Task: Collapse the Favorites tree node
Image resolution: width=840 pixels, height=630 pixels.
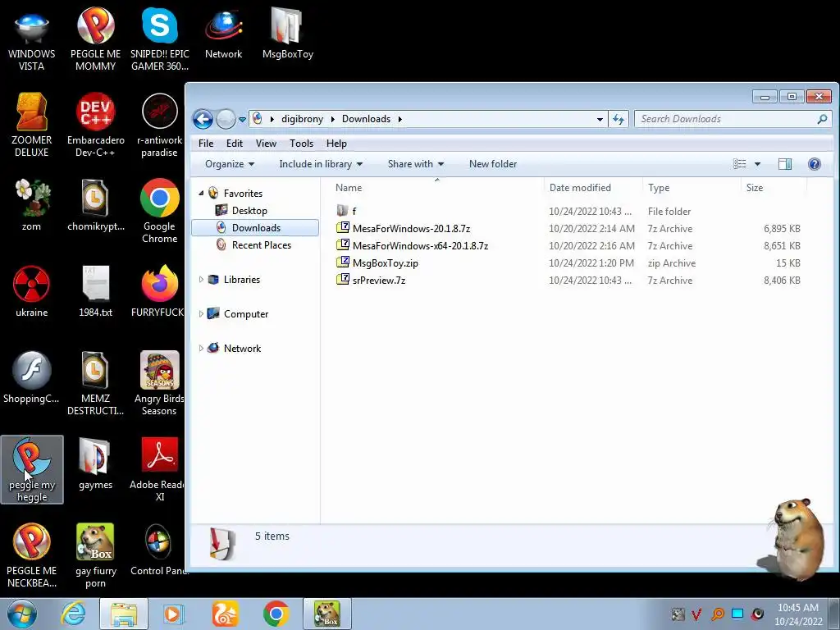Action: pyautogui.click(x=202, y=193)
